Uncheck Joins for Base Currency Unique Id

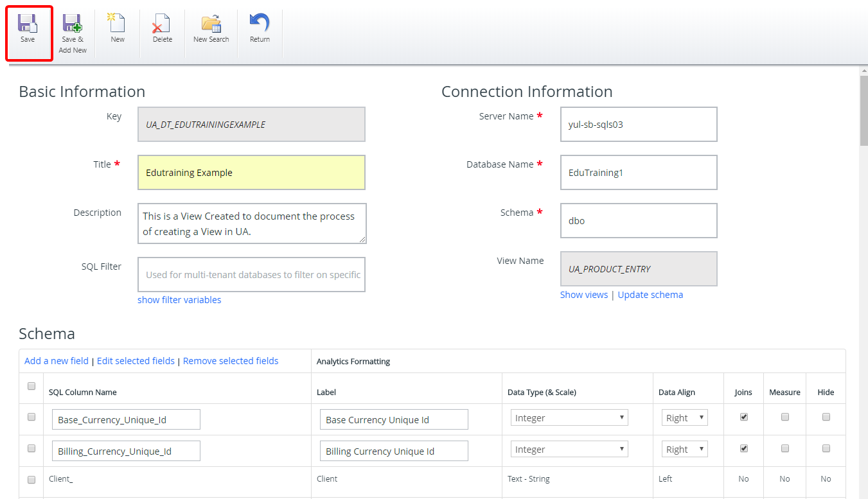pos(744,417)
